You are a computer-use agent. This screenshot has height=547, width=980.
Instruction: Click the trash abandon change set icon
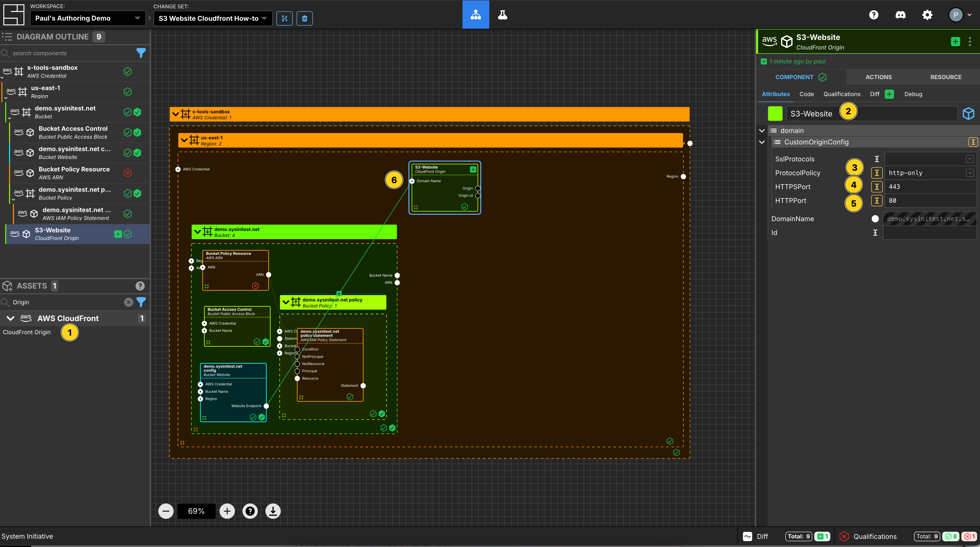304,18
